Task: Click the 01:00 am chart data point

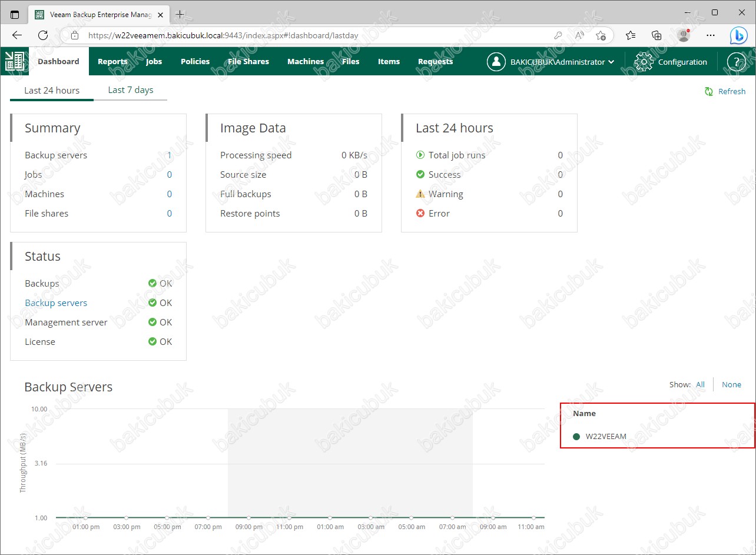Action: [330, 518]
